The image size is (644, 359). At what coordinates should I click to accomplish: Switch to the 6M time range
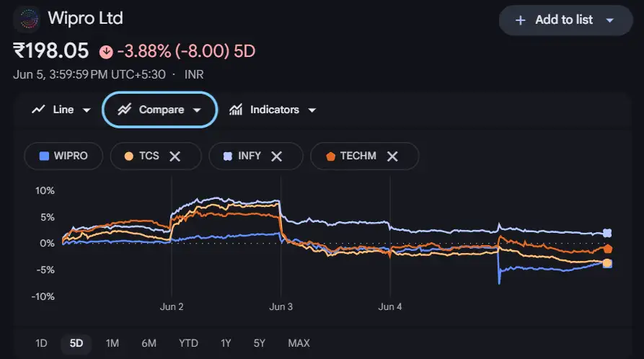click(x=149, y=343)
